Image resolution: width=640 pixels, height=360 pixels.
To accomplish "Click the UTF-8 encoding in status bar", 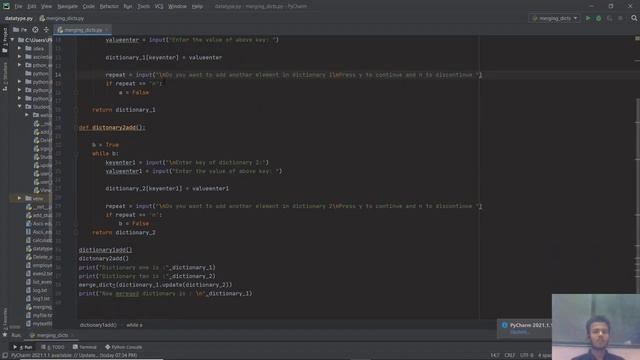I will point(527,356).
